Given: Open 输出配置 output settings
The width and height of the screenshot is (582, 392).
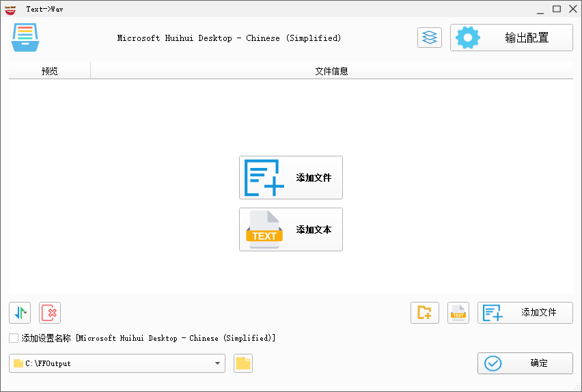Looking at the screenshot, I should 512,38.
